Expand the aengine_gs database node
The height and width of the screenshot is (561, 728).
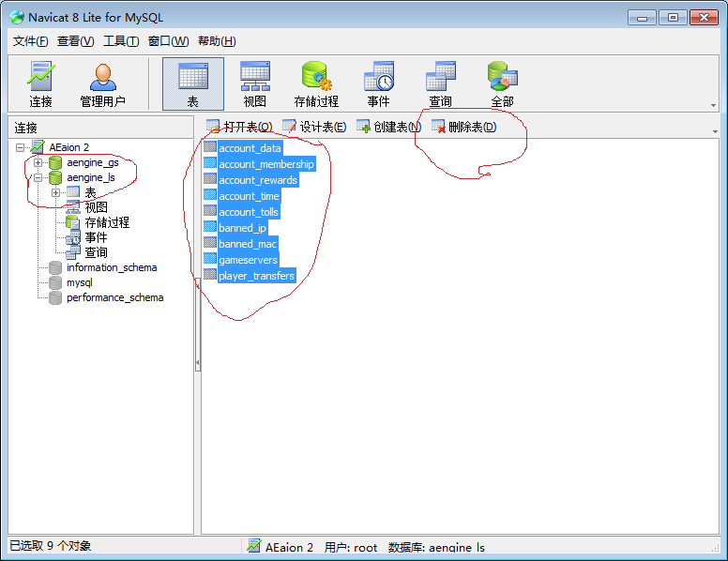38,163
